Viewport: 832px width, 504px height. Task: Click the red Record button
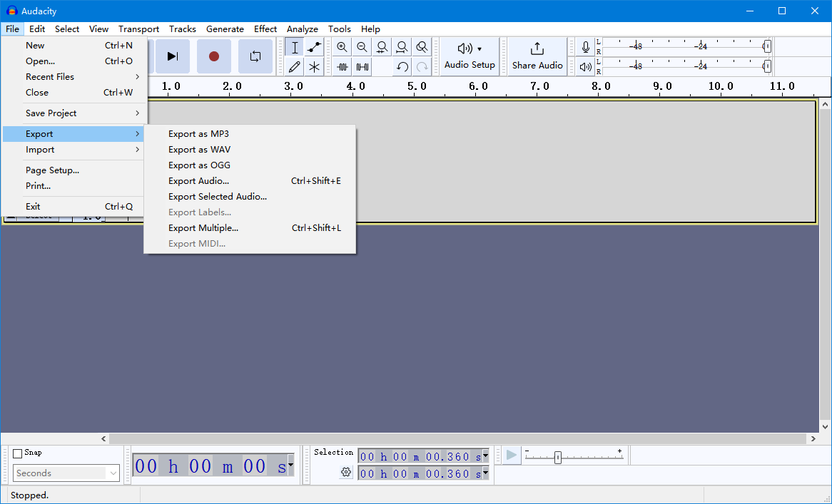(214, 56)
